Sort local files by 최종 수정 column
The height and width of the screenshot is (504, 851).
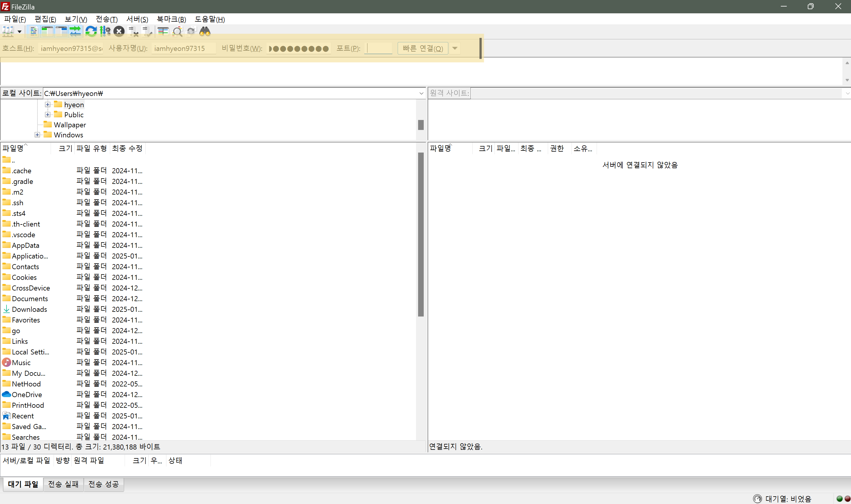127,148
